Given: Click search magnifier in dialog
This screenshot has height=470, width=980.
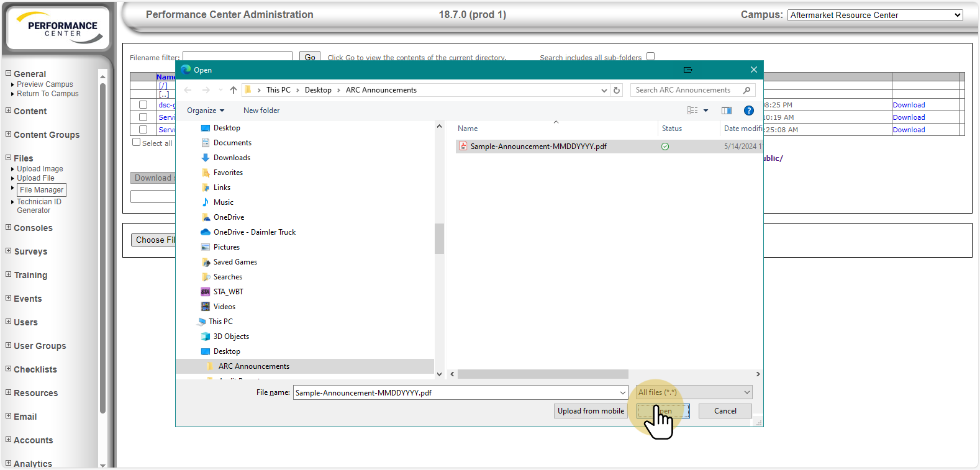Looking at the screenshot, I should point(747,90).
